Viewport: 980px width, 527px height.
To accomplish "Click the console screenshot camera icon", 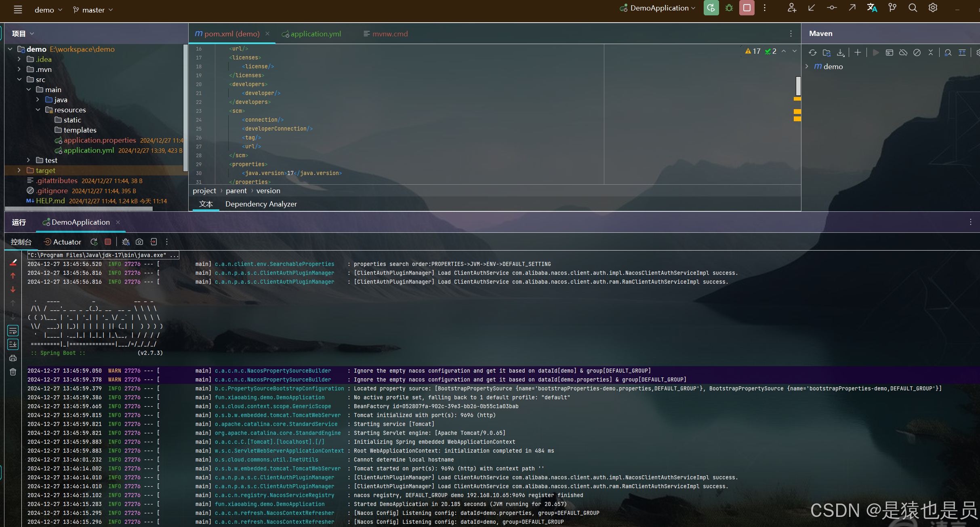I will tap(139, 242).
